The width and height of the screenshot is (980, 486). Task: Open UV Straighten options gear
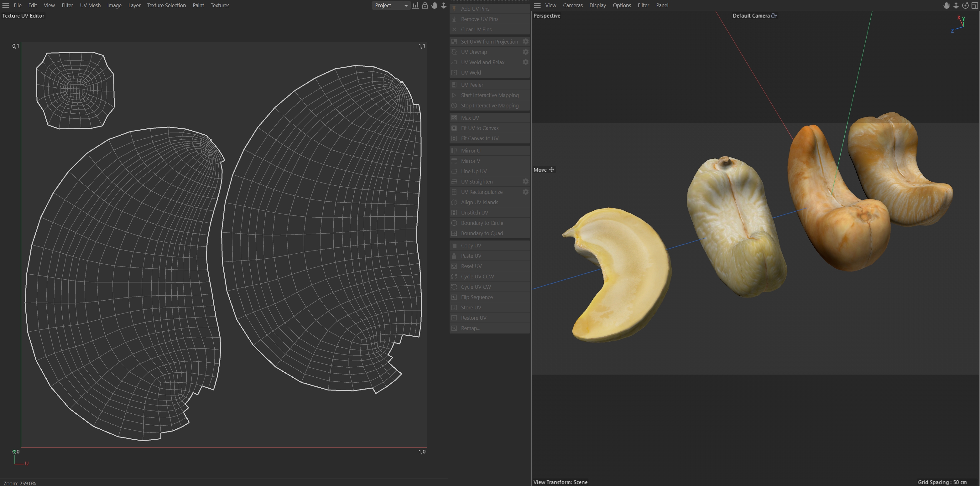coord(525,181)
